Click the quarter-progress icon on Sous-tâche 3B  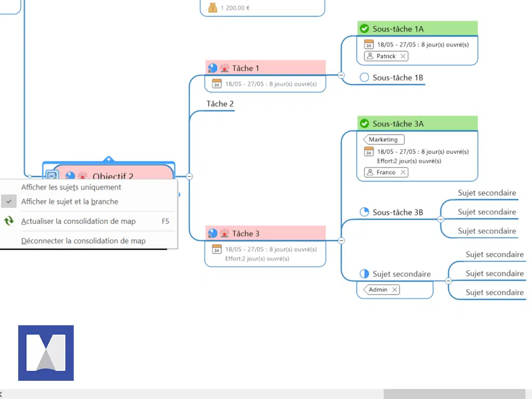coord(364,212)
